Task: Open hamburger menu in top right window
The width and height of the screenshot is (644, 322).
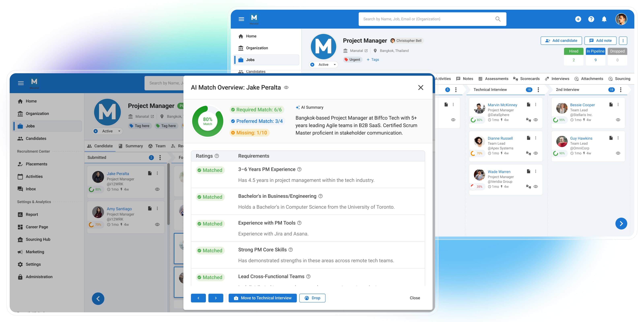Action: pos(241,19)
